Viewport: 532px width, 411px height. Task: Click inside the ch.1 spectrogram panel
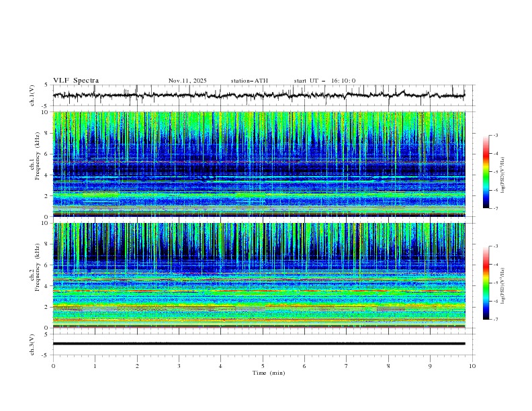click(259, 164)
